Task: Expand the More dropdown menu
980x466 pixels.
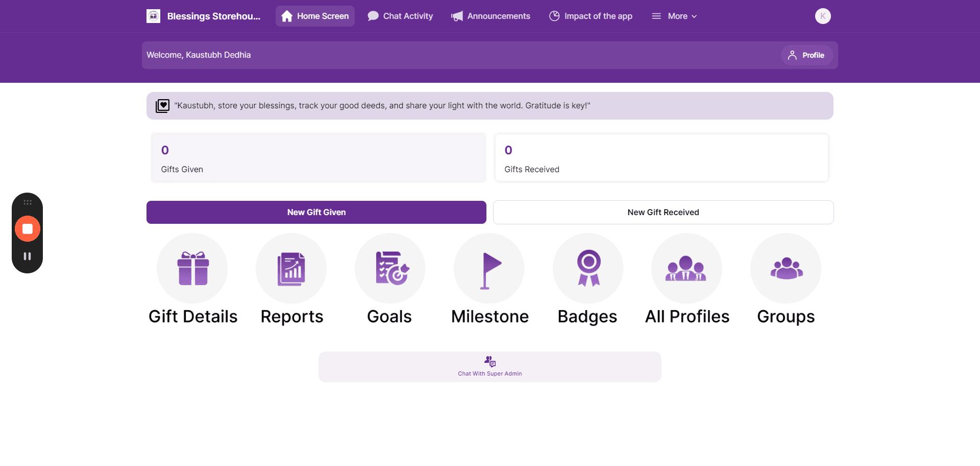Action: [674, 16]
